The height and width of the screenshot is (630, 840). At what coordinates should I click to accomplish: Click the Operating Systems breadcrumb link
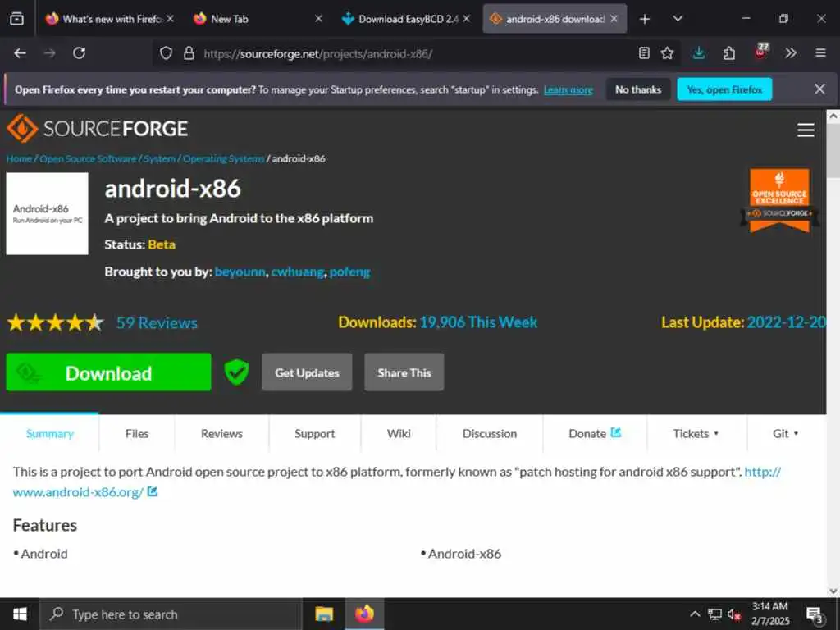[223, 158]
